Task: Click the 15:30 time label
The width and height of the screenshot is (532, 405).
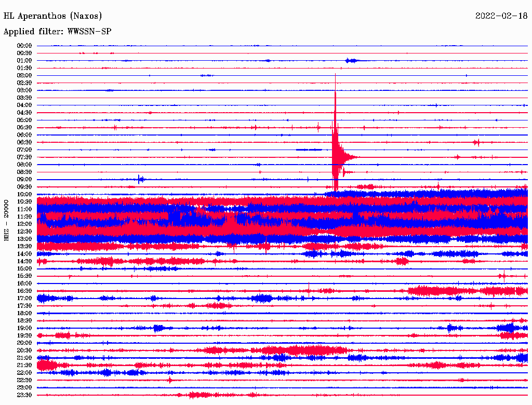Action: 24,276
